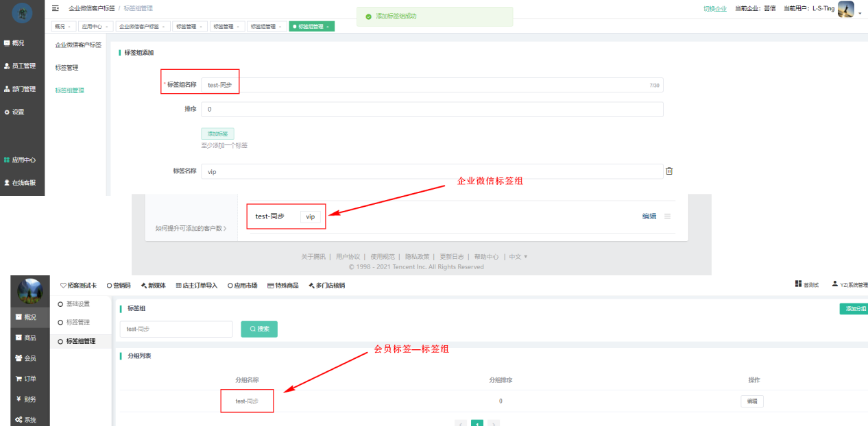Open 财务 in the lower dark sidebar
868x426 pixels.
26,399
